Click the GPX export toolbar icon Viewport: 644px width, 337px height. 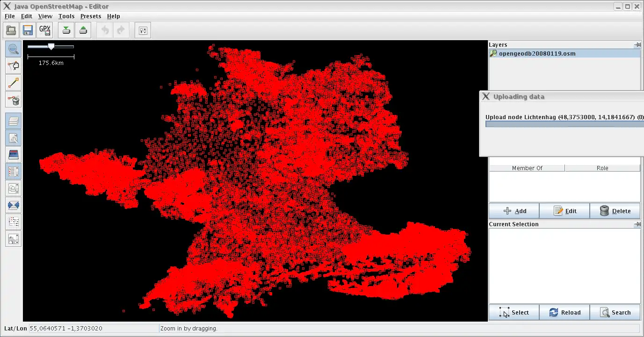click(x=45, y=30)
